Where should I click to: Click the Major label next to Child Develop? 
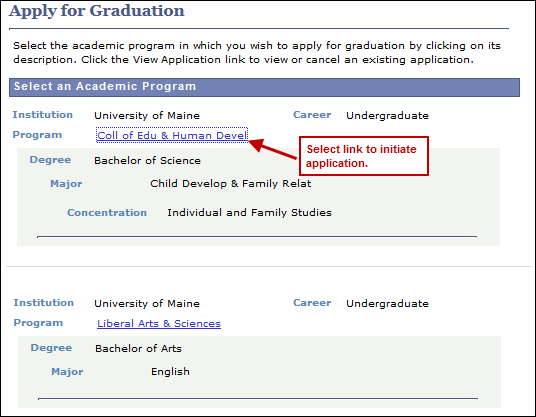pos(66,184)
